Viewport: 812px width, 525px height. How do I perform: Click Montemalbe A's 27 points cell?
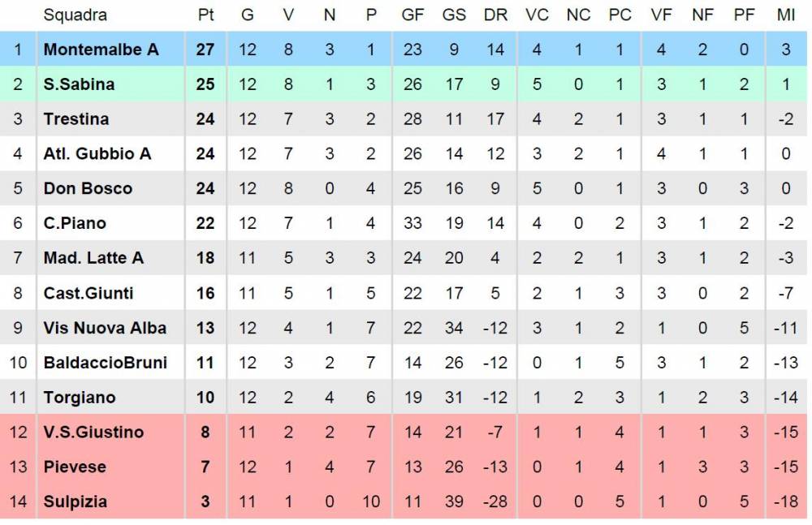[x=205, y=49]
